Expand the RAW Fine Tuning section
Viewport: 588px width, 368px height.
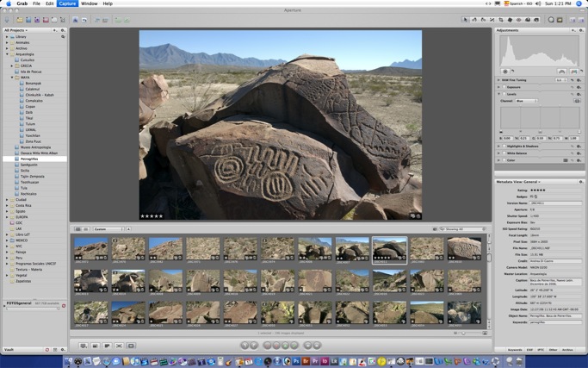coord(498,80)
